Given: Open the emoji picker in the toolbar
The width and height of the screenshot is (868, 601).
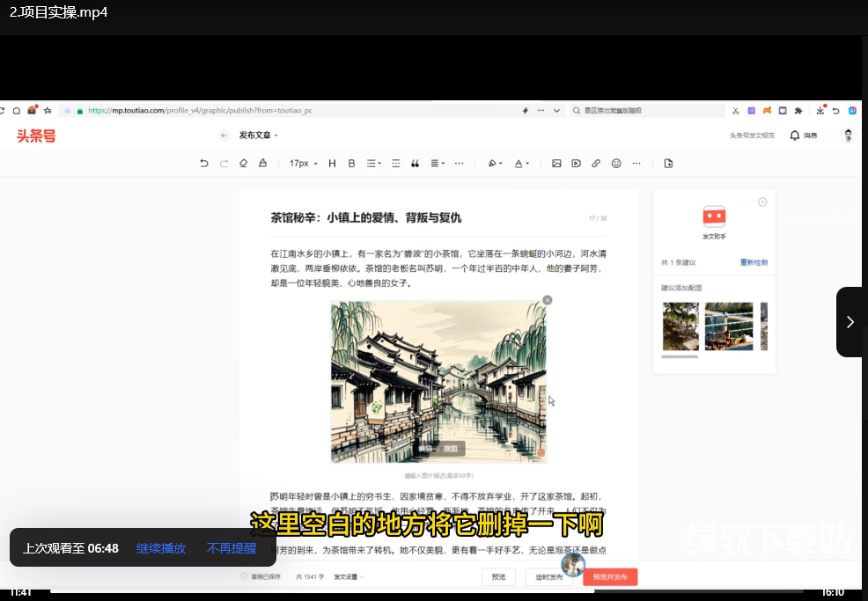Looking at the screenshot, I should tap(616, 164).
